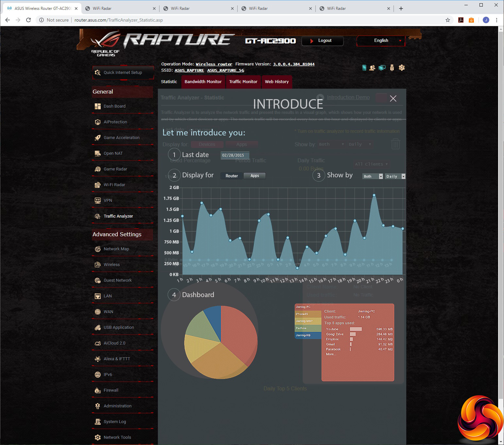Open the WAN globe icon

(x=97, y=312)
